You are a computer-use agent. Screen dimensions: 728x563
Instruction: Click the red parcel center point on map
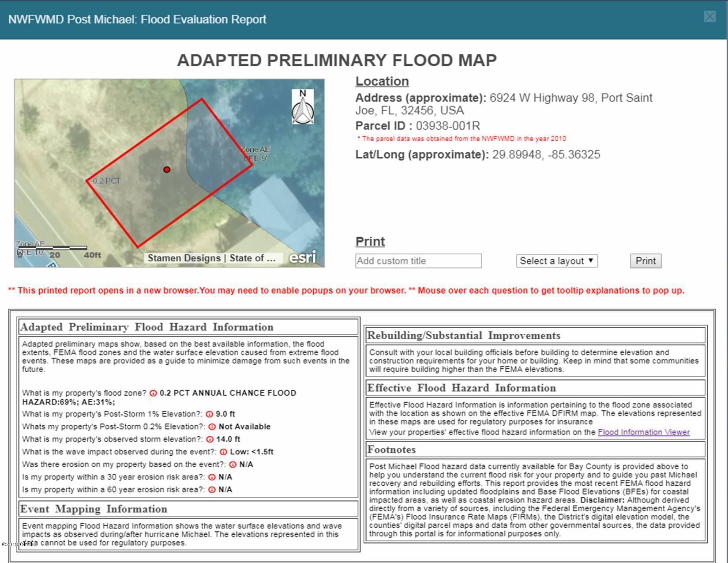pos(167,170)
